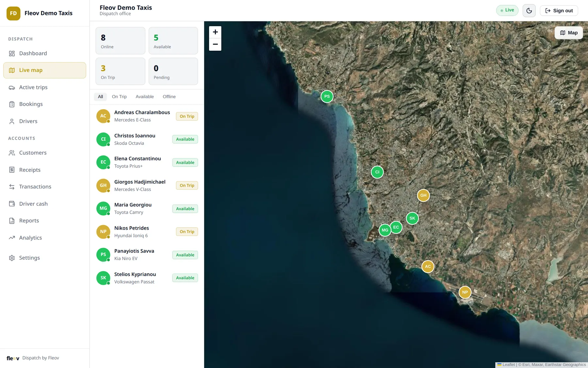Click Giorgos Hadjimichael in the list
Screen dimensions: 588x368
pos(147,185)
